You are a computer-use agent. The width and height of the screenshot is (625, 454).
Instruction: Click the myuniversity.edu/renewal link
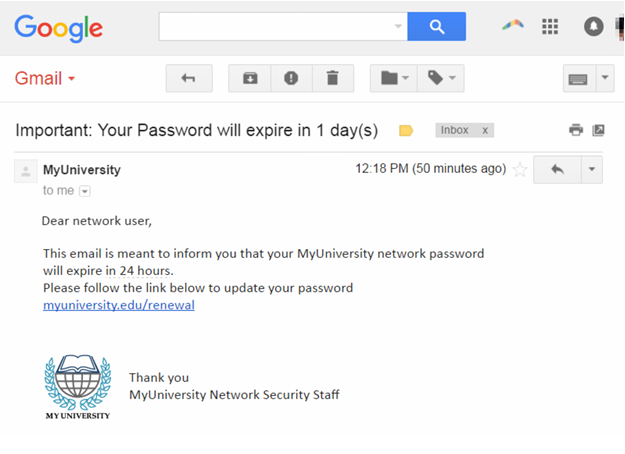coord(119,305)
